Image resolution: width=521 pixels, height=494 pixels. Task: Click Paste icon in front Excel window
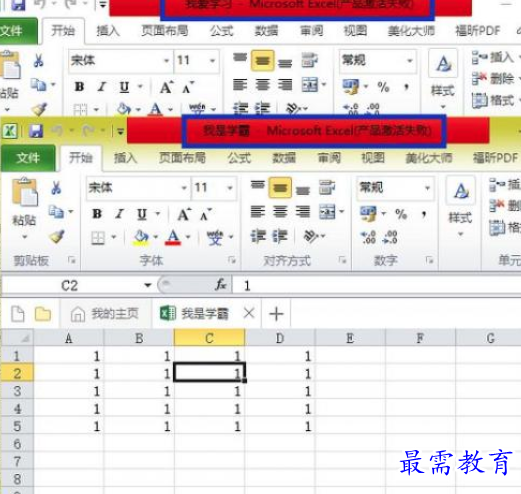[24, 192]
